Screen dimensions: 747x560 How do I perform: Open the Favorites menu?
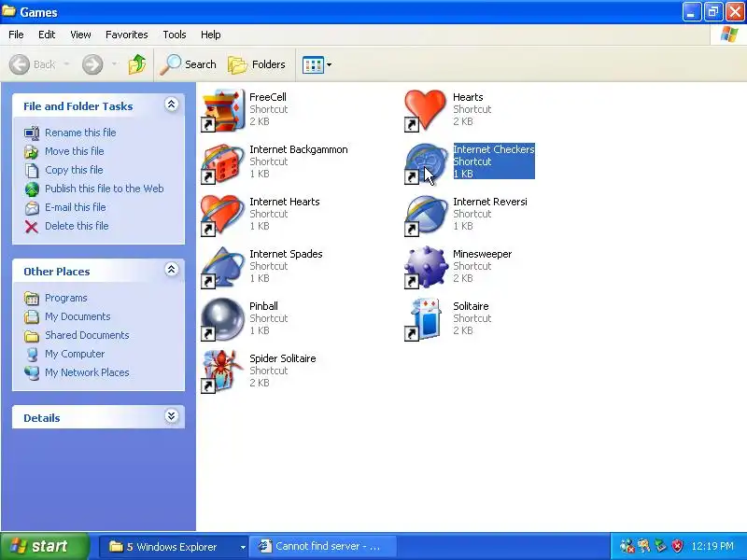[x=127, y=35]
